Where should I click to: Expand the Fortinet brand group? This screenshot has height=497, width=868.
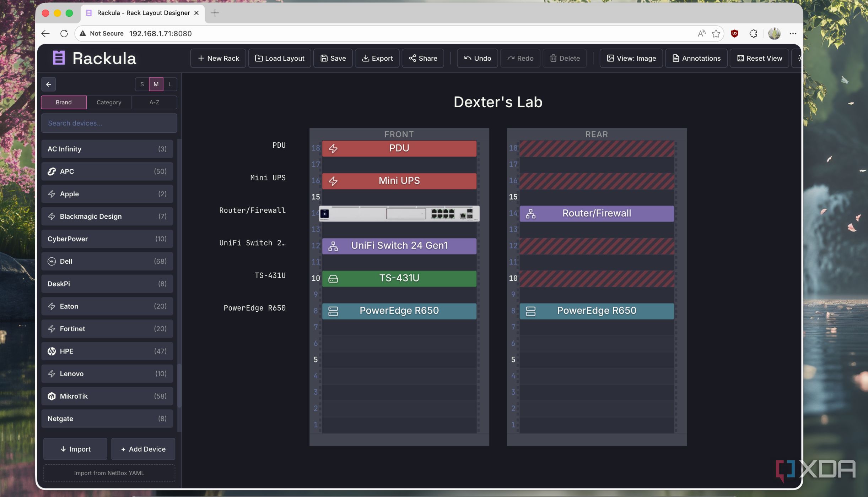click(x=107, y=329)
